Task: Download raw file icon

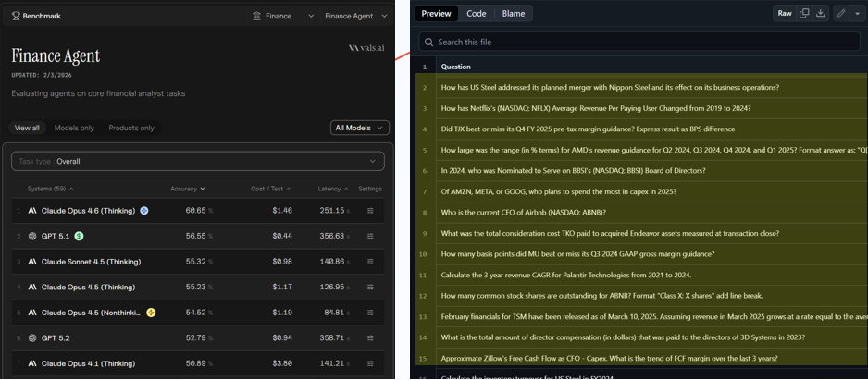Action: [821, 13]
